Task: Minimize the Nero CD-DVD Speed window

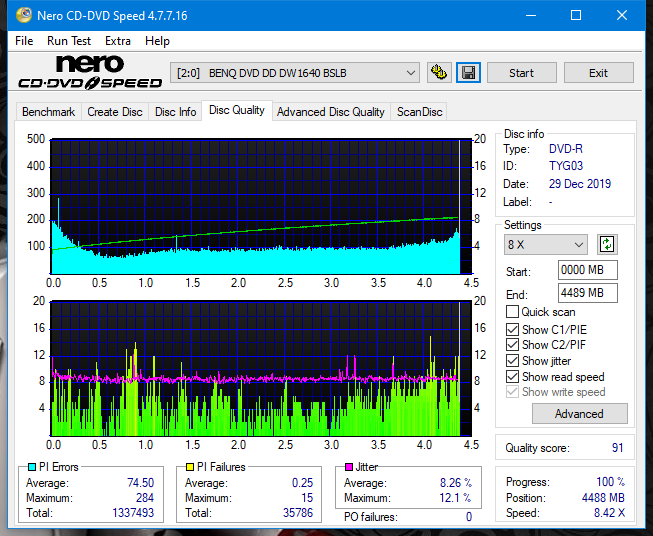Action: (x=531, y=15)
